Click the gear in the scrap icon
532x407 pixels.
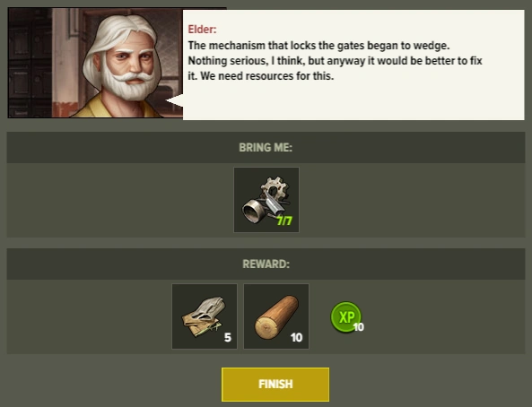276,188
